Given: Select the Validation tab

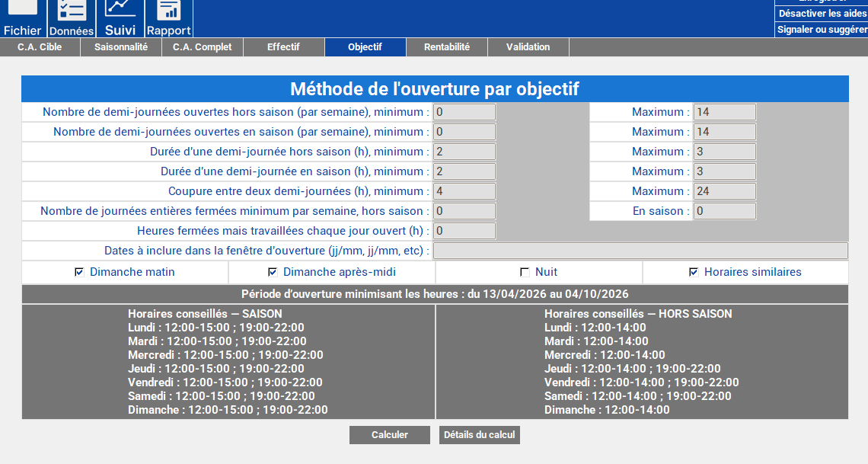Looking at the screenshot, I should click(x=528, y=47).
